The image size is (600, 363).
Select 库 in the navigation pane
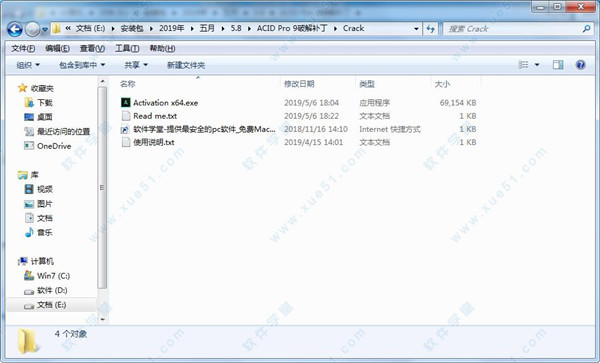click(34, 175)
